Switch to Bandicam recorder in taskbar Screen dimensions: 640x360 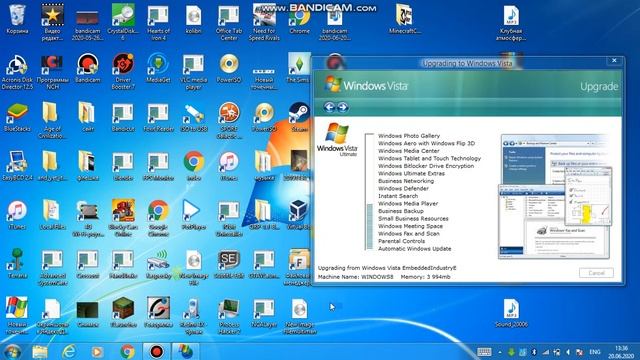click(156, 351)
